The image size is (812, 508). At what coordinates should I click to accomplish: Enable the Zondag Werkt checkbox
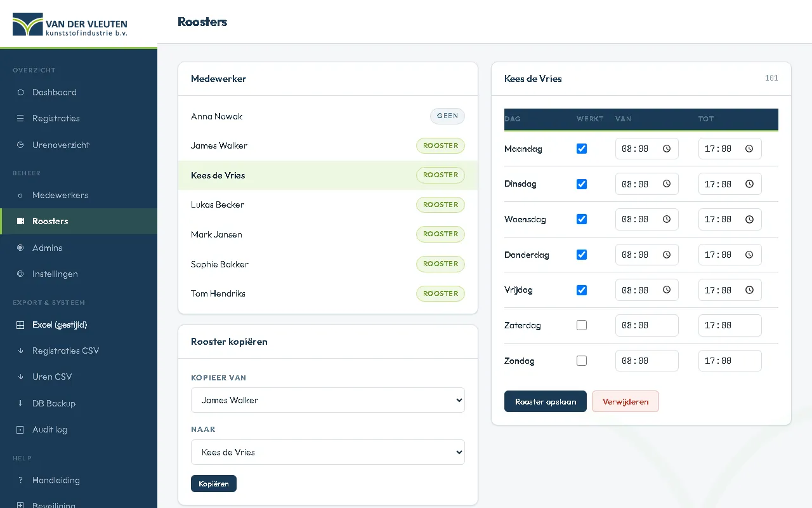click(x=582, y=361)
